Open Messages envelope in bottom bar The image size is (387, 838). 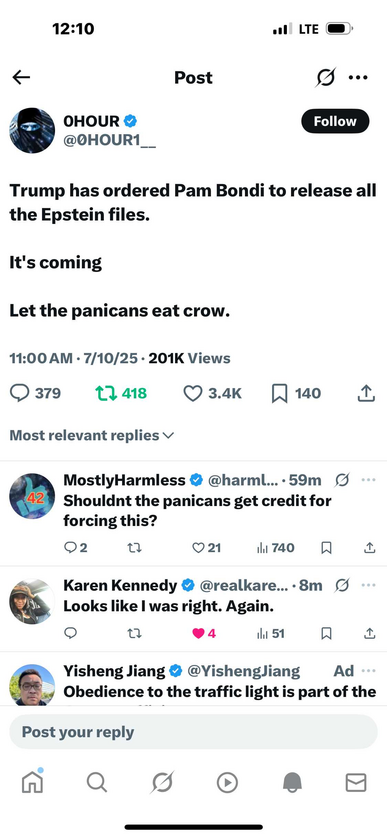pos(356,783)
